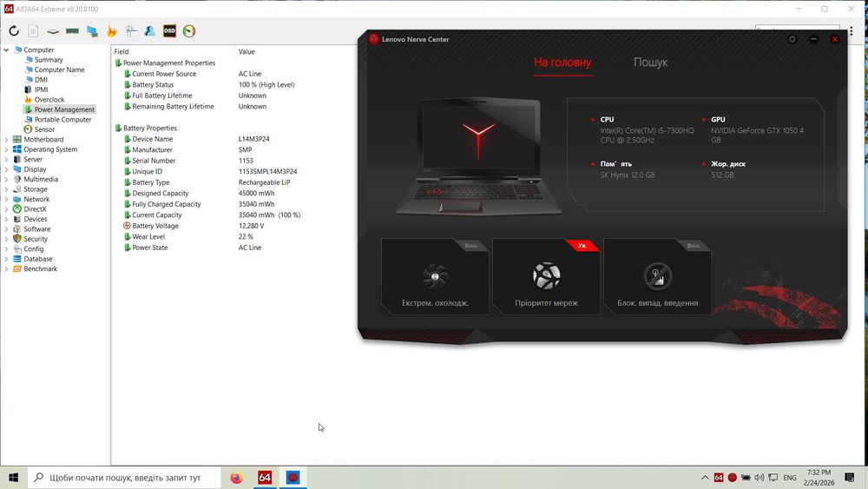Select Power Management tree item
Image resolution: width=868 pixels, height=489 pixels.
click(x=64, y=109)
